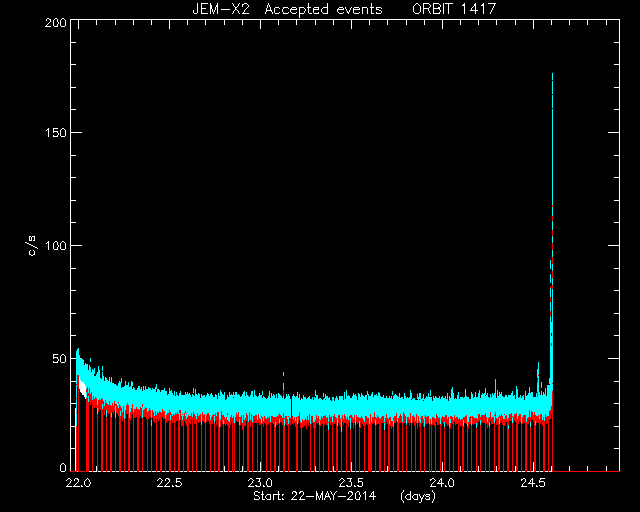The width and height of the screenshot is (640, 512).
Task: Click the 100 y-axis tick label
Action: click(x=56, y=246)
